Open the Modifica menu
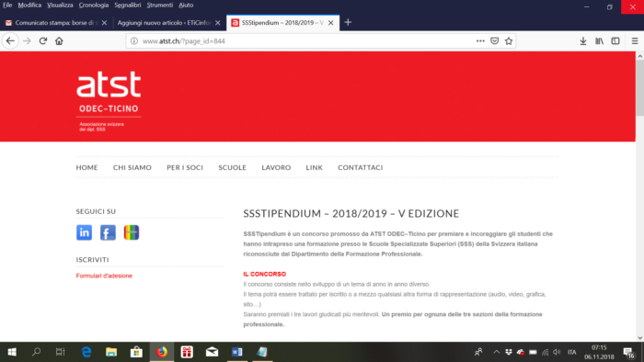The width and height of the screenshot is (644, 362). 29,5
